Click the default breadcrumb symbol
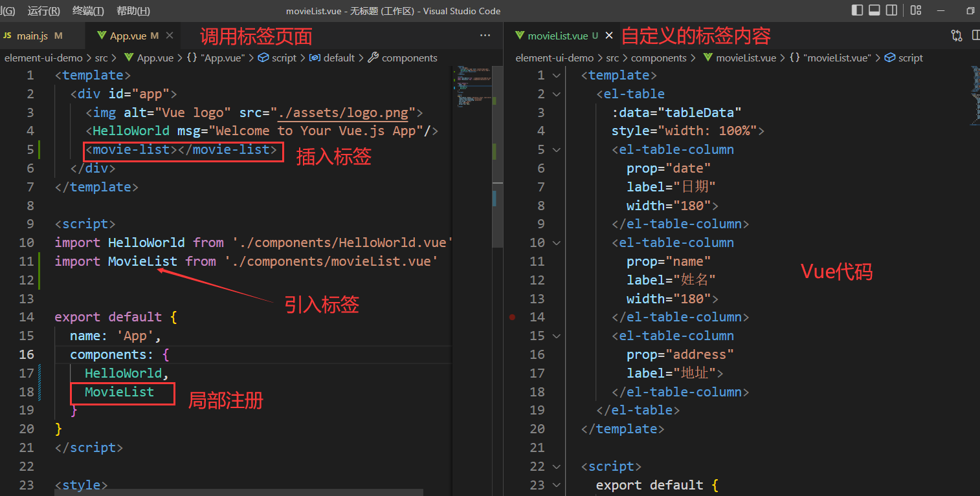This screenshot has height=496, width=980. (x=332, y=58)
